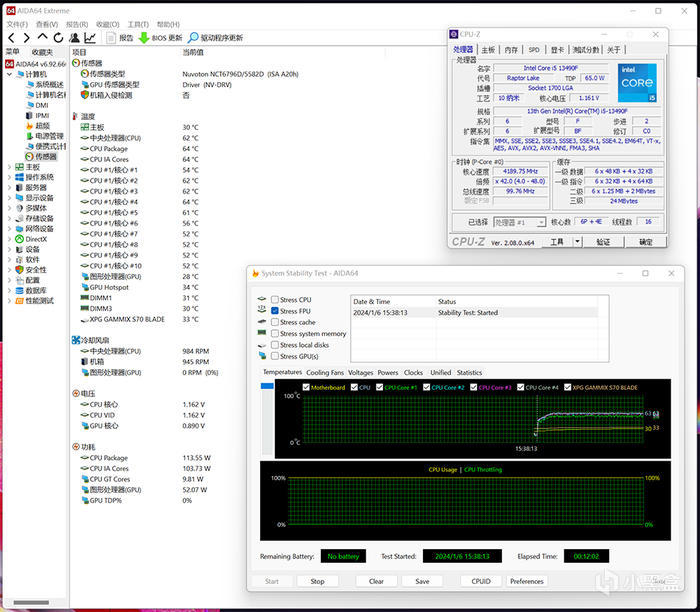Enable the Stress CPU checkbox
This screenshot has width=700, height=612.
coord(275,300)
